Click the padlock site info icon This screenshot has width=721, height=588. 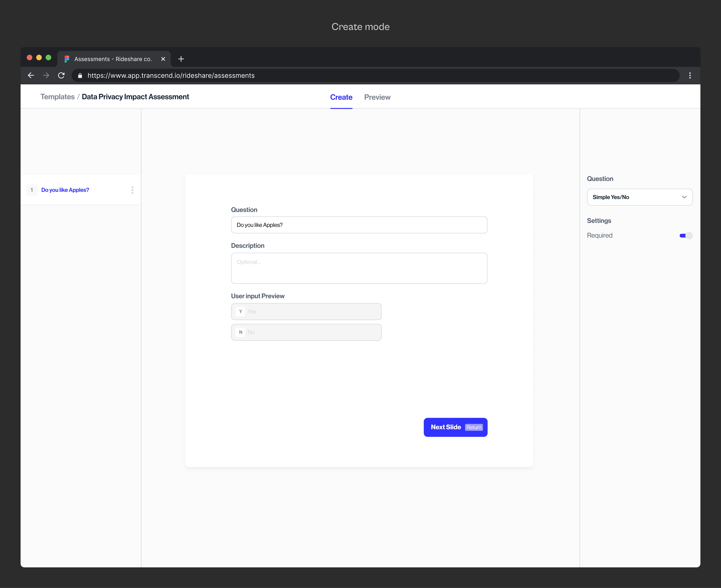coord(80,75)
